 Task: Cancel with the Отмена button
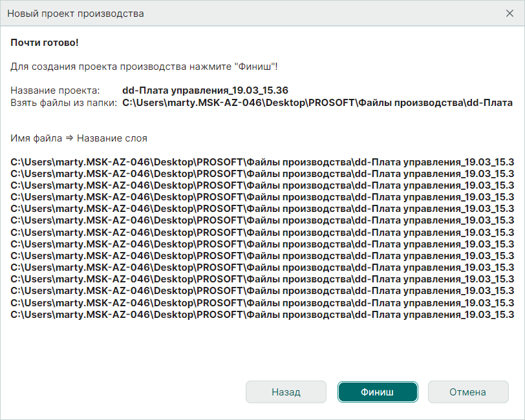pos(468,392)
